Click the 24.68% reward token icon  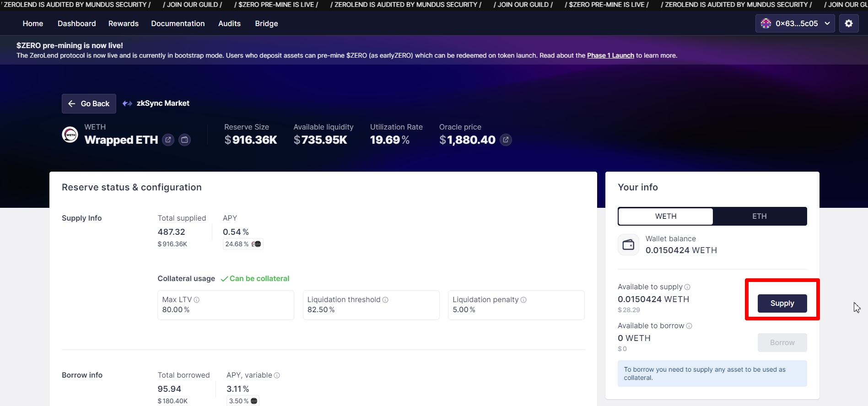pyautogui.click(x=256, y=244)
